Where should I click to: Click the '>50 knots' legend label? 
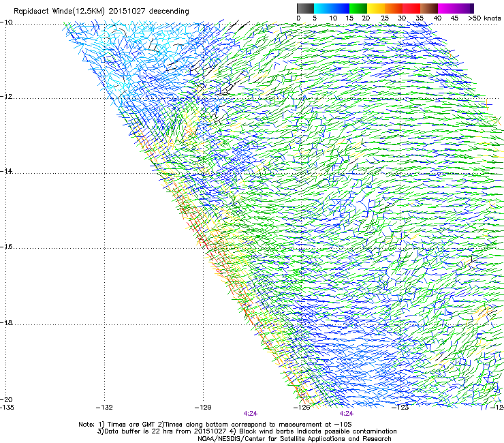tap(484, 18)
